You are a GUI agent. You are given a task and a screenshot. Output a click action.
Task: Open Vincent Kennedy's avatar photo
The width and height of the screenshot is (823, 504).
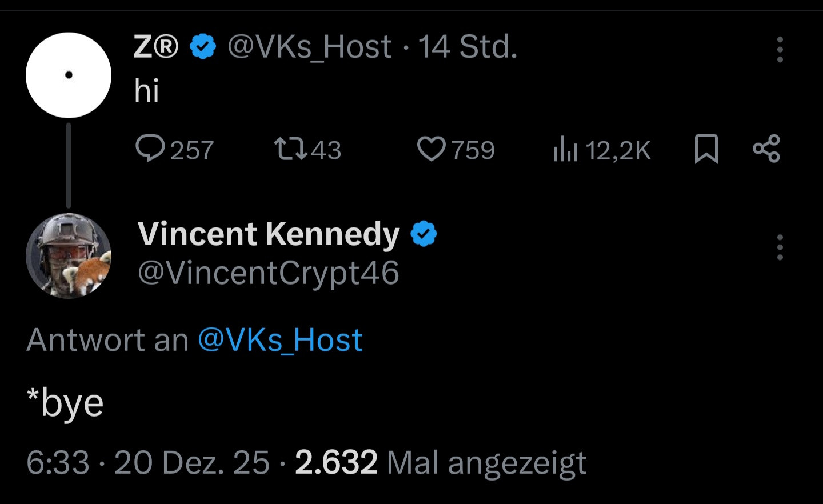(x=69, y=255)
